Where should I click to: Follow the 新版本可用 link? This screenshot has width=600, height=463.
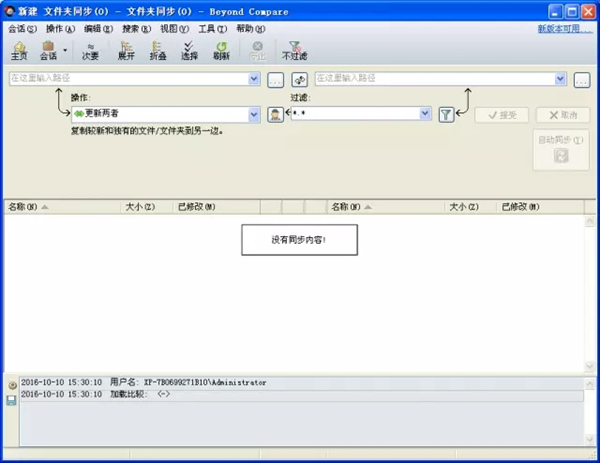565,29
